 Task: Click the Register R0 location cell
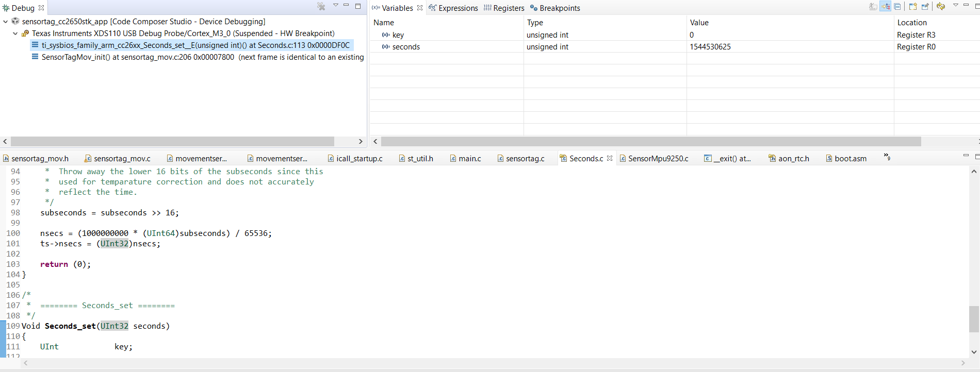tap(916, 46)
